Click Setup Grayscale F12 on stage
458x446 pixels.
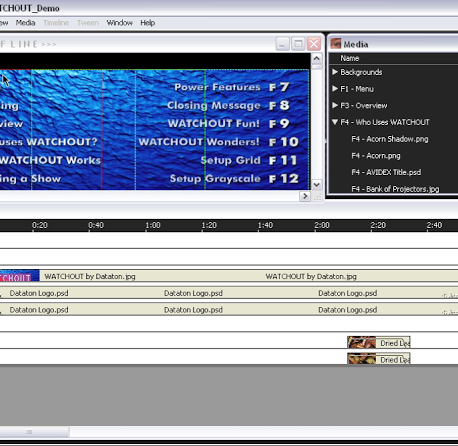(234, 178)
